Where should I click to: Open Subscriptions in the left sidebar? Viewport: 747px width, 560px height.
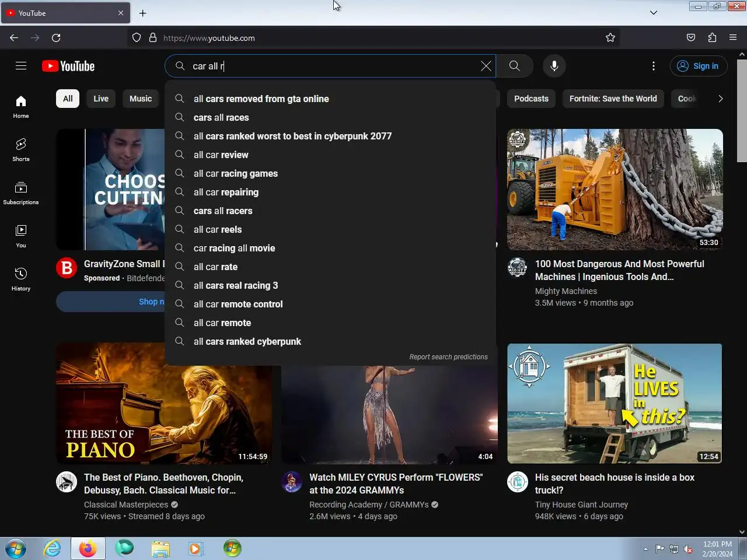click(21, 193)
